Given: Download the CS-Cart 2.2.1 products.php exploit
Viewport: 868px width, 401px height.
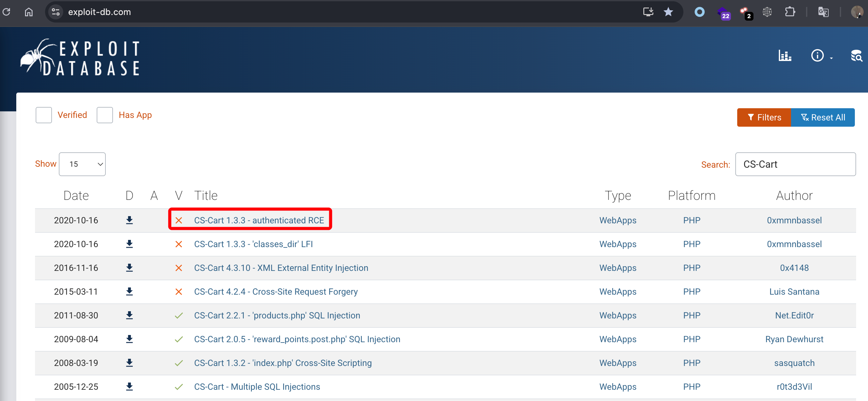Looking at the screenshot, I should coord(130,315).
